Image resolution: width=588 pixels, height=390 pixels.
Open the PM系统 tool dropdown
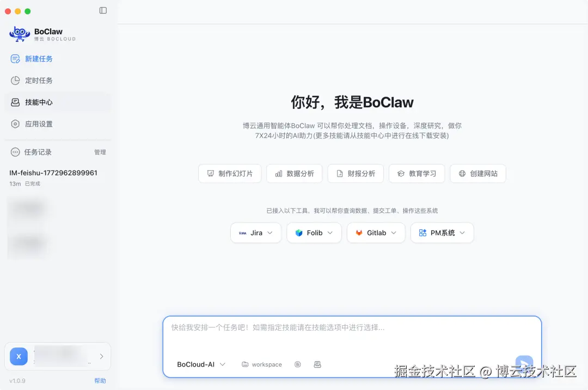click(x=442, y=233)
